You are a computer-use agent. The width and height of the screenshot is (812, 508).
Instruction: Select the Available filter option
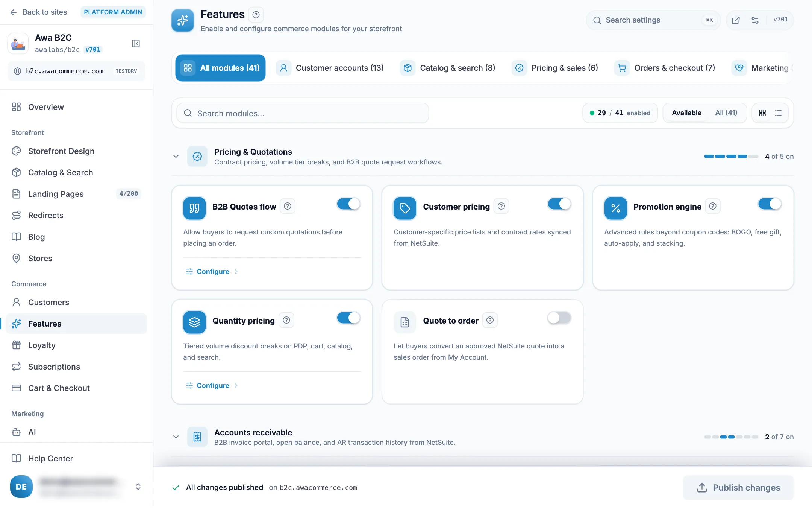(x=686, y=113)
